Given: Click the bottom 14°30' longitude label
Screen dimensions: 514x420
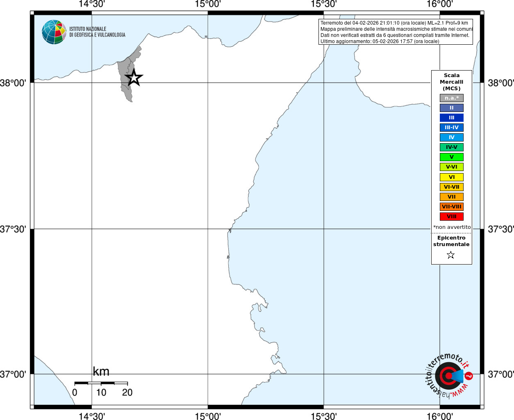Looking at the screenshot, I should pos(92,416).
